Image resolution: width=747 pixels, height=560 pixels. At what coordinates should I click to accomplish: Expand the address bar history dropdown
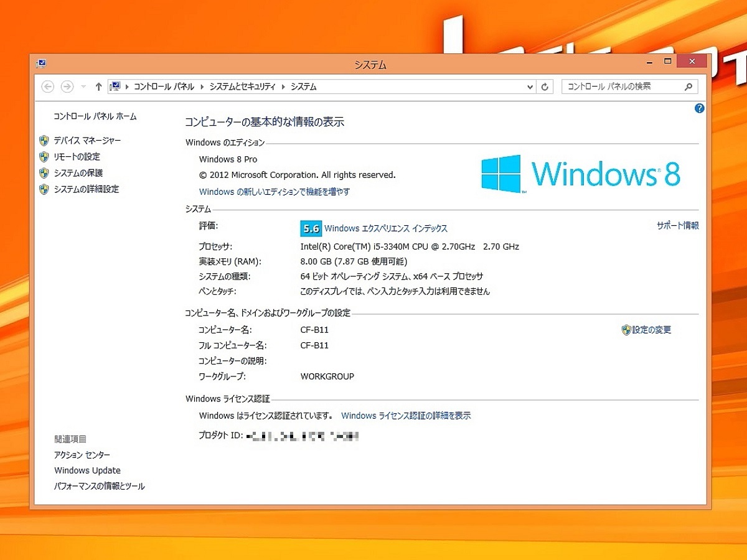tap(530, 87)
